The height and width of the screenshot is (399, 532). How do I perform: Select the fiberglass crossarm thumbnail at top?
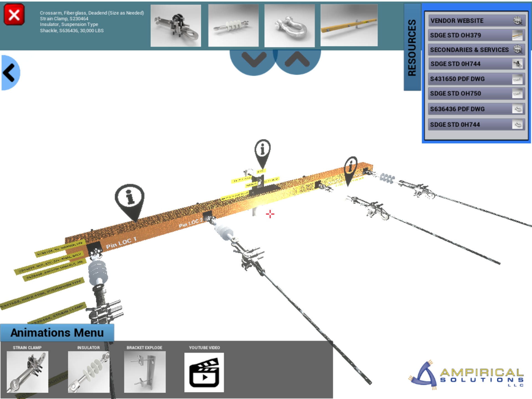coord(349,25)
